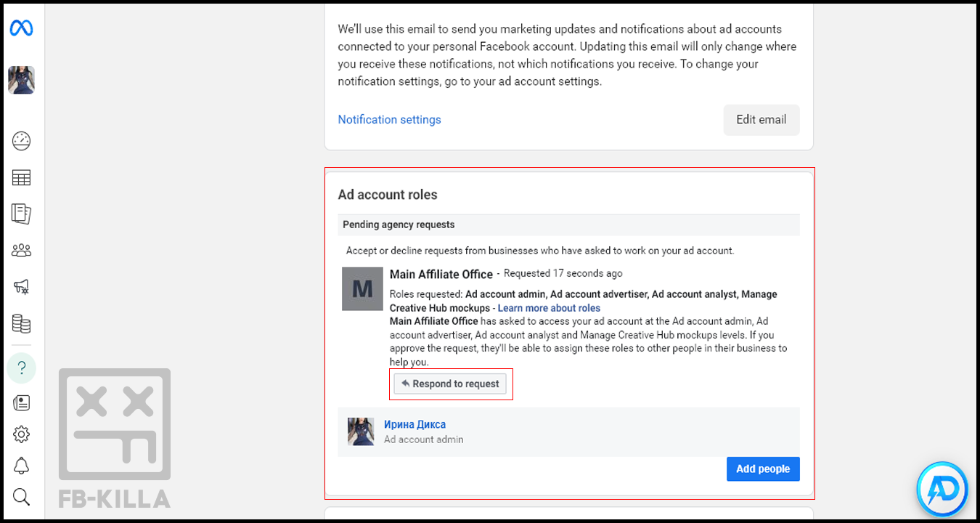Click the Add people button
This screenshot has height=523, width=980.
[762, 469]
